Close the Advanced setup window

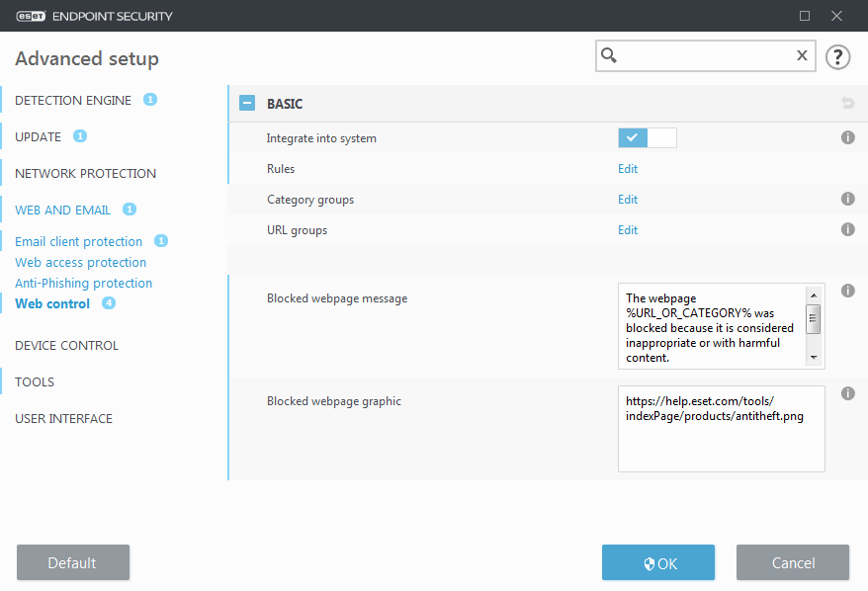836,16
